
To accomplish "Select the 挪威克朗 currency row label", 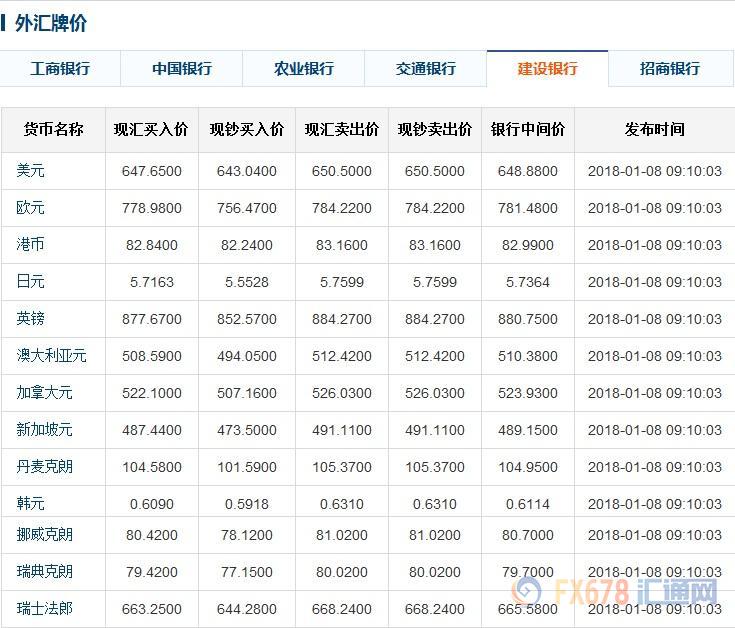I will 45,535.
